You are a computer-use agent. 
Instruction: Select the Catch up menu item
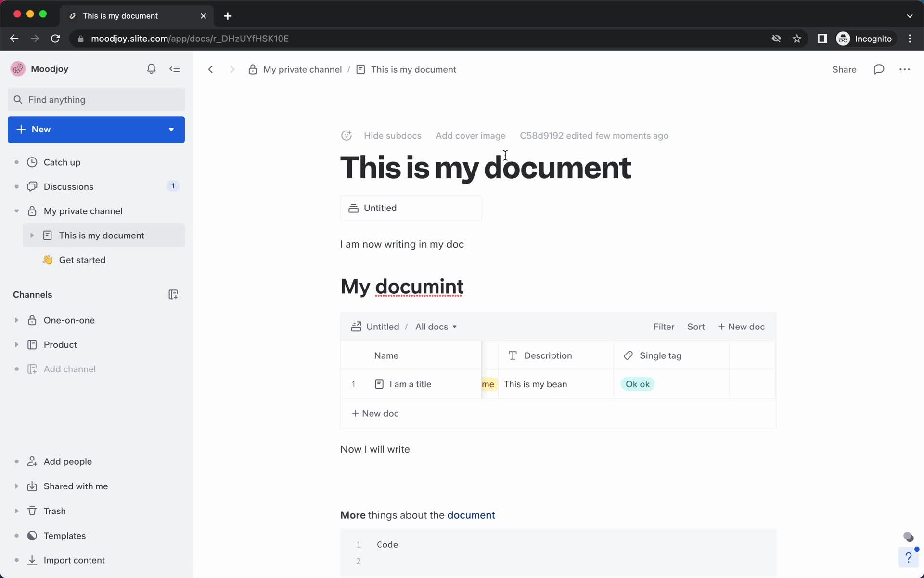click(x=62, y=162)
